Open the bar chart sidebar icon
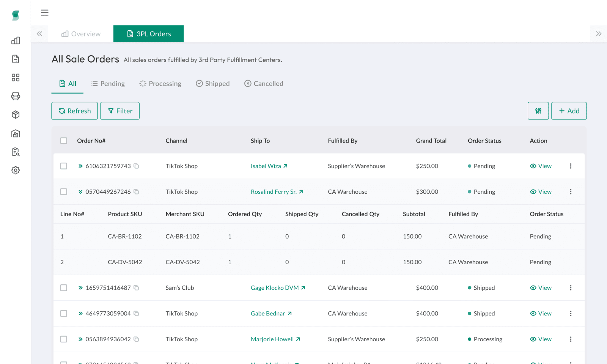 click(16, 41)
